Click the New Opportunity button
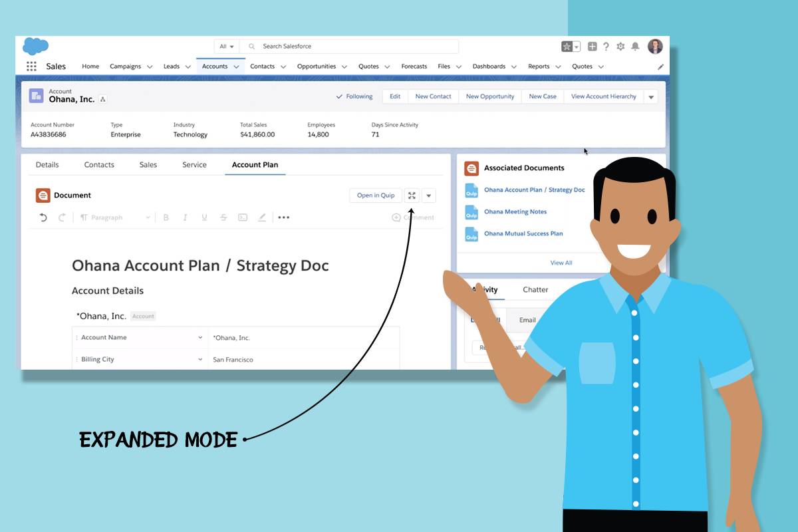 point(490,96)
